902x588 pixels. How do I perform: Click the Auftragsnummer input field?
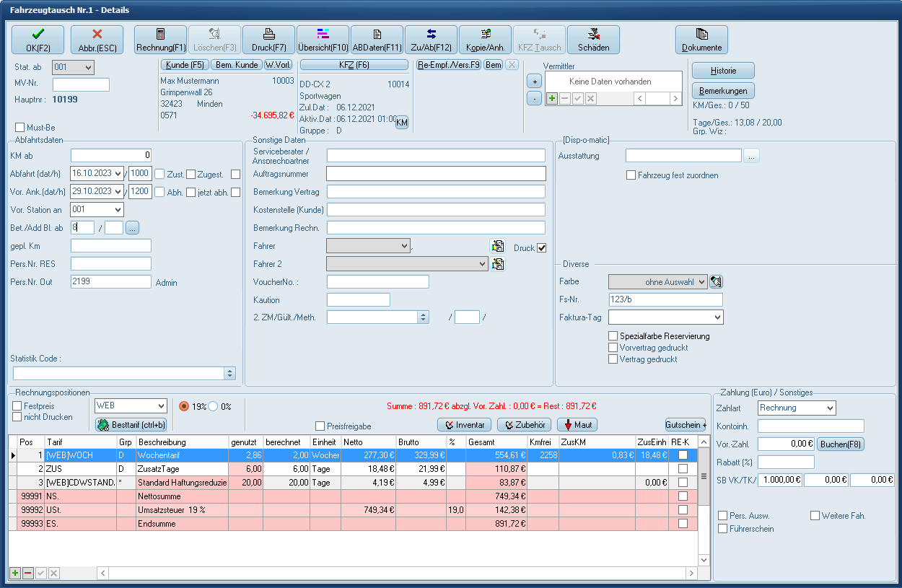436,173
